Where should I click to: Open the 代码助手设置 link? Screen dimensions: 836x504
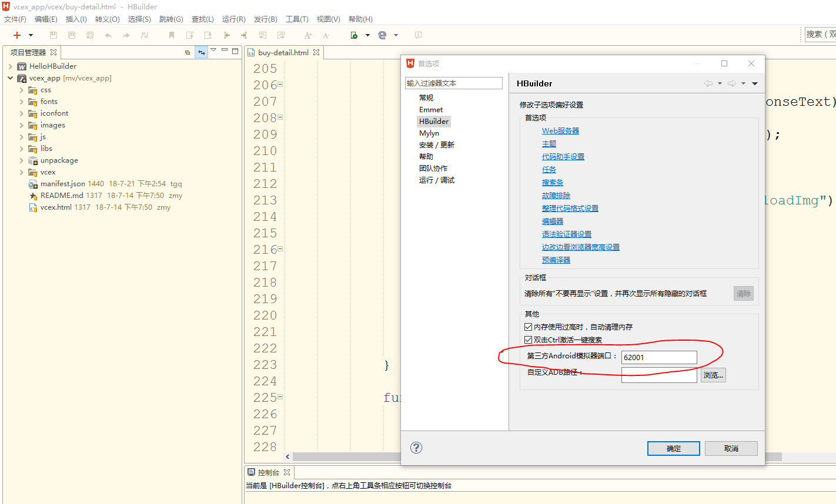click(563, 157)
